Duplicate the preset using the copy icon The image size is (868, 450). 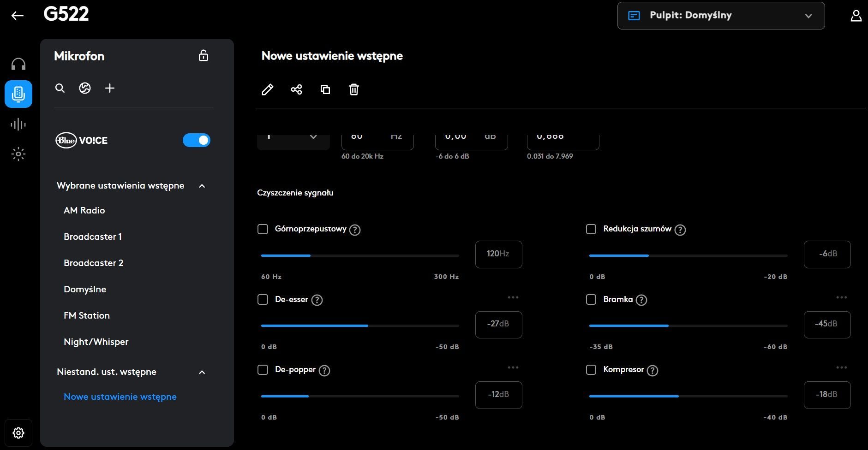click(x=325, y=89)
